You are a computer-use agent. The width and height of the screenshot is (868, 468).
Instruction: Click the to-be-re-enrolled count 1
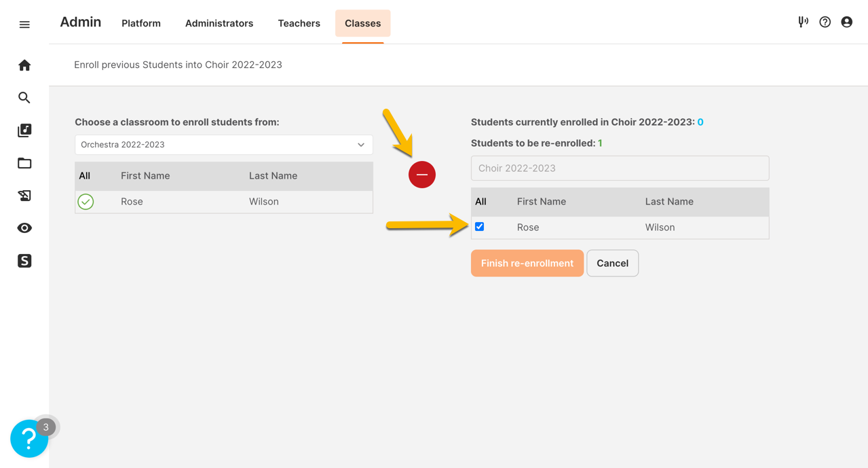tap(600, 143)
